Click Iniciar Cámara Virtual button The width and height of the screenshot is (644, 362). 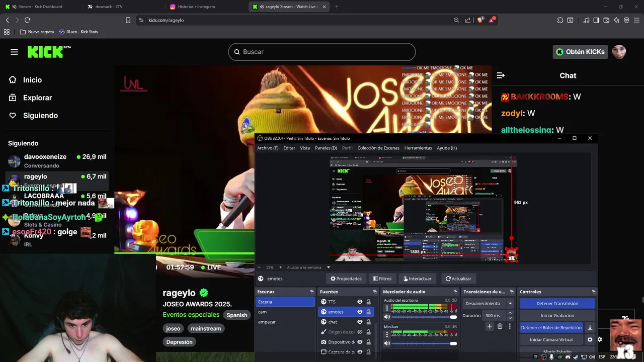551,339
